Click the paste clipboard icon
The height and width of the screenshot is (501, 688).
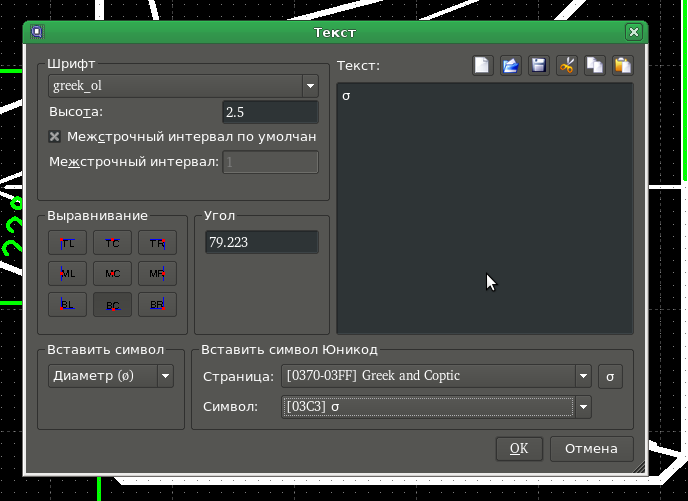pos(623,66)
